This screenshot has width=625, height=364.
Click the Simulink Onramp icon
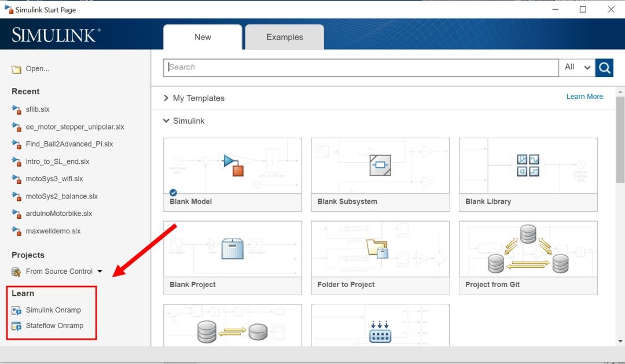tap(16, 310)
